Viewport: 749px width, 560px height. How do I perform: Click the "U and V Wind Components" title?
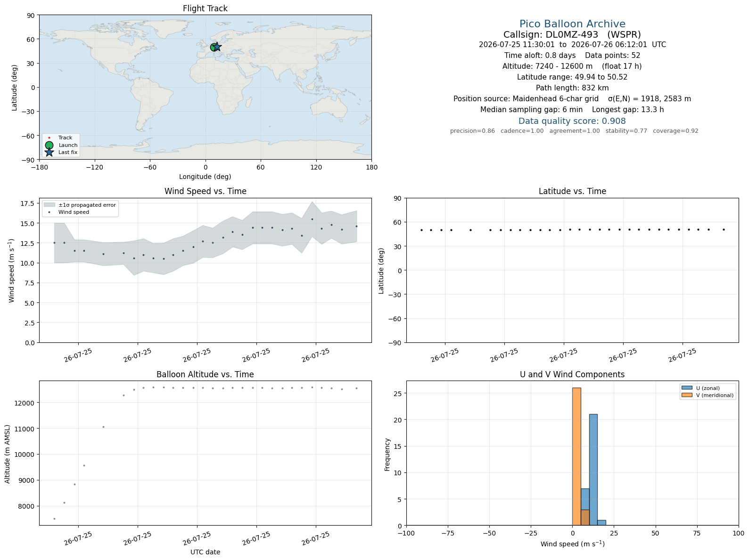coord(572,374)
